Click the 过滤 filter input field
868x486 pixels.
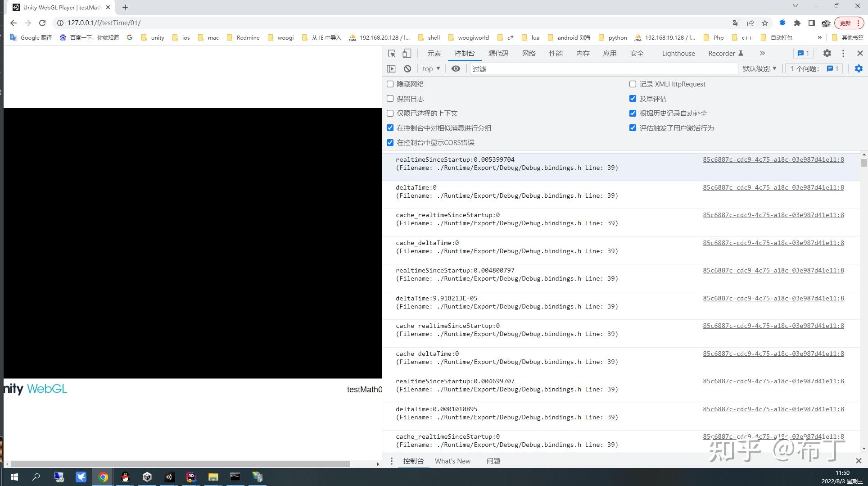[540, 68]
